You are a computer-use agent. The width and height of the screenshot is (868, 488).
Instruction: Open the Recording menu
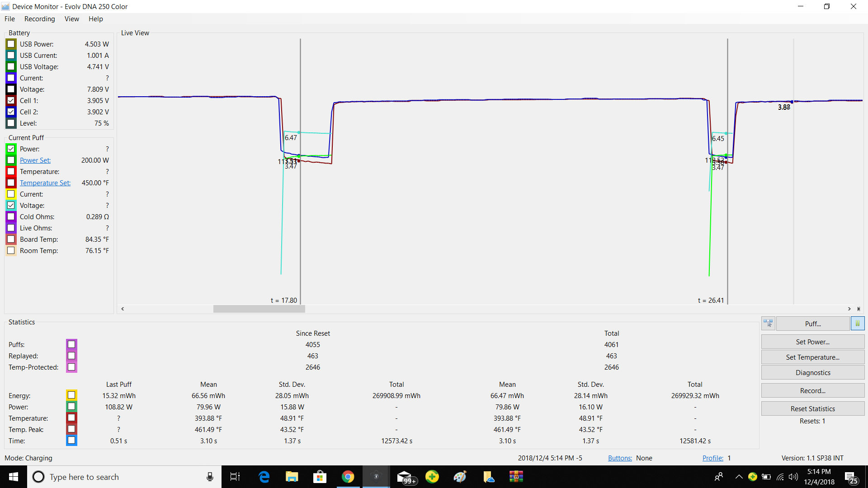[39, 19]
